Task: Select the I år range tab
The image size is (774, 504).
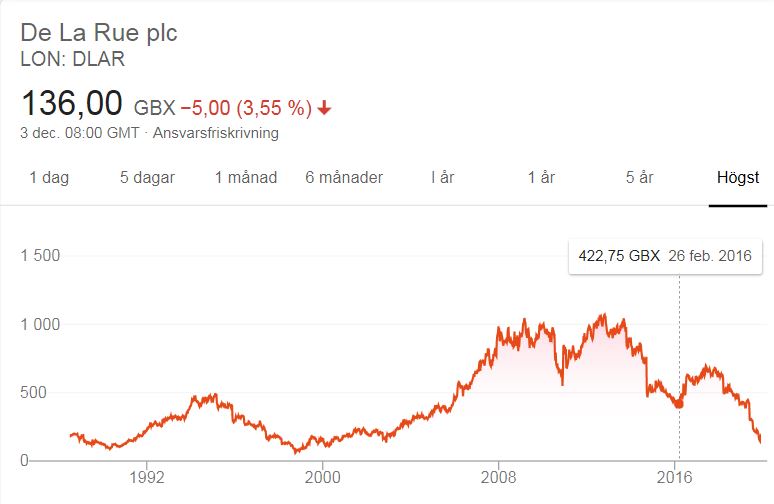Action: point(442,177)
